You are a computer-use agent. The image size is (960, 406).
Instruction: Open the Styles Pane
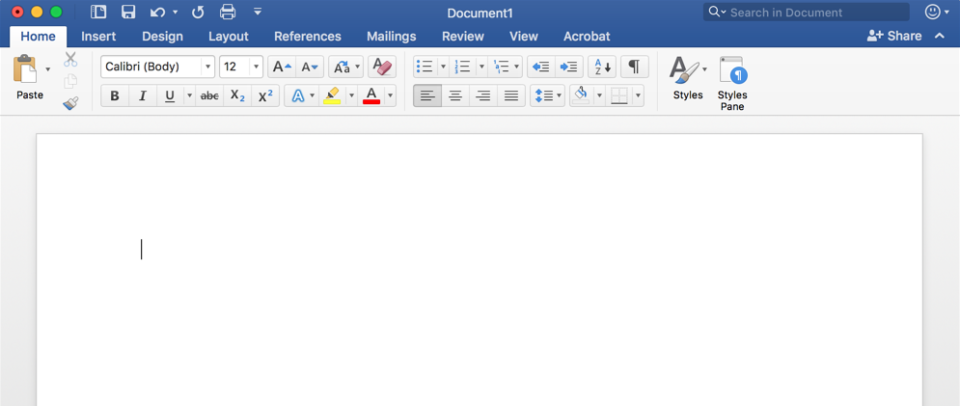(732, 82)
